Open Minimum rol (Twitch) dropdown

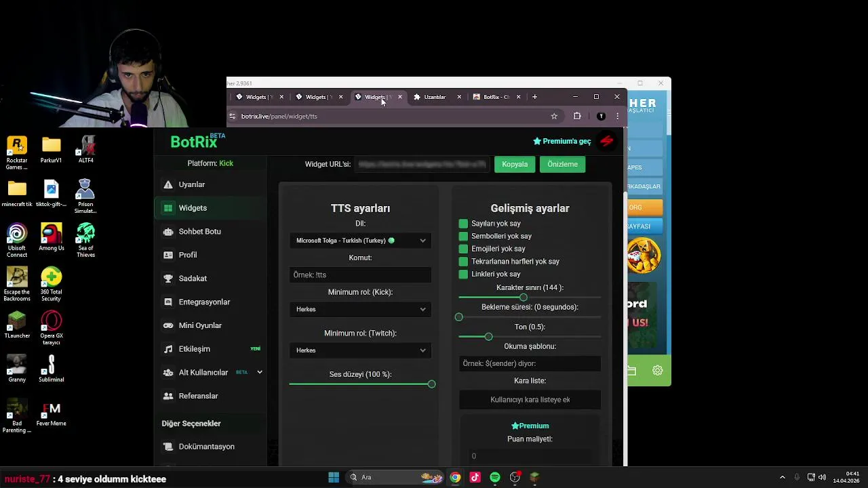360,350
